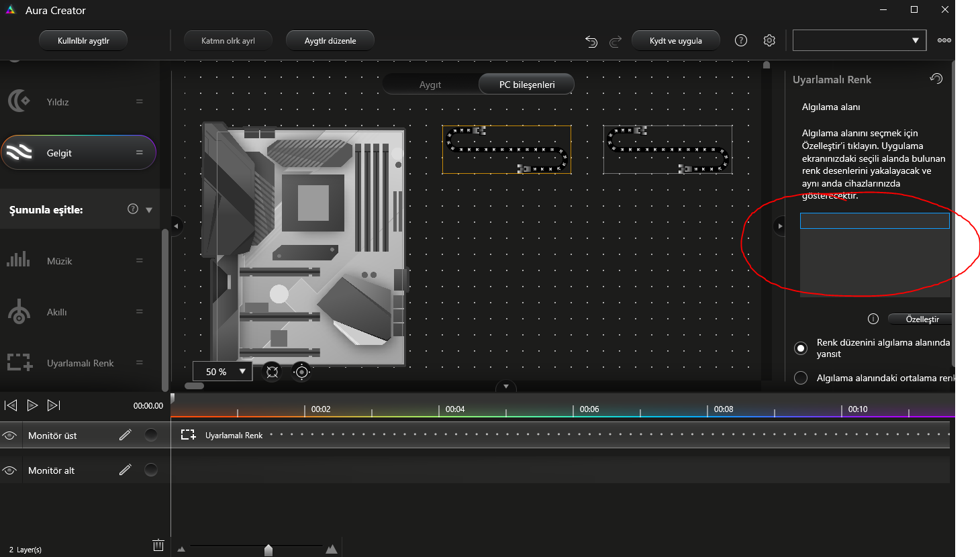Click the help icon beside Şununla eşitle

[x=133, y=209]
